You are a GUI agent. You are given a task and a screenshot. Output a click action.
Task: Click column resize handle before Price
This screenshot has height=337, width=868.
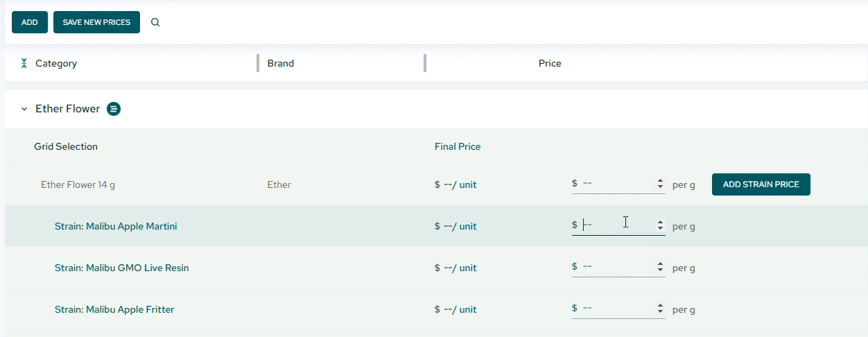click(x=425, y=63)
